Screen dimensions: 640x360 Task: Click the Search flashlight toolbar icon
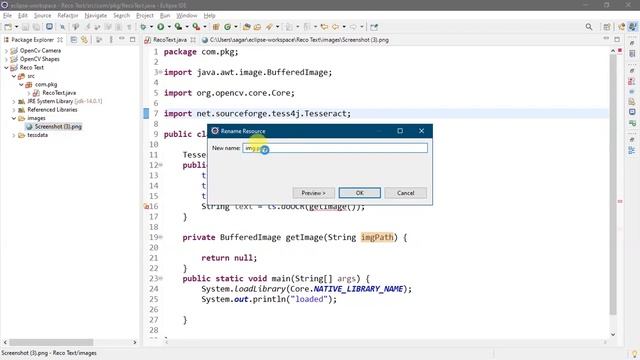[269, 27]
